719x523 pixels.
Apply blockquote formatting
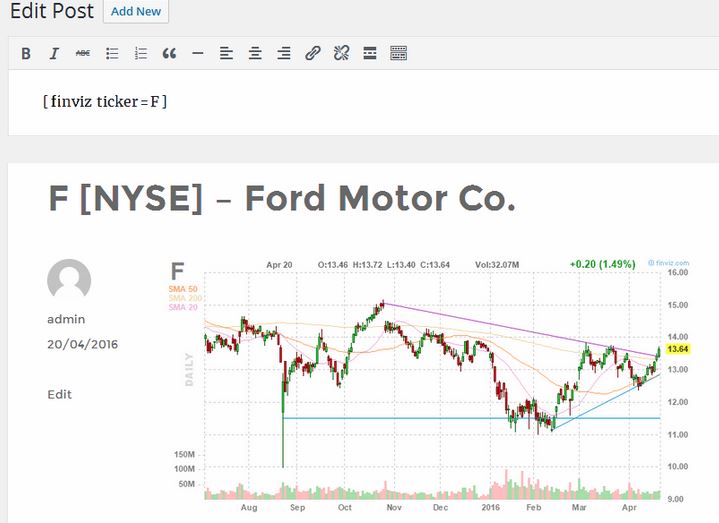(x=169, y=53)
